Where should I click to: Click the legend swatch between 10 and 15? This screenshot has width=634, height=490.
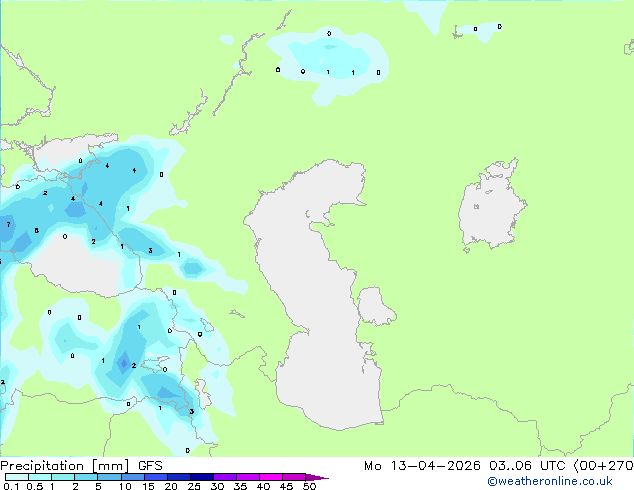132,477
